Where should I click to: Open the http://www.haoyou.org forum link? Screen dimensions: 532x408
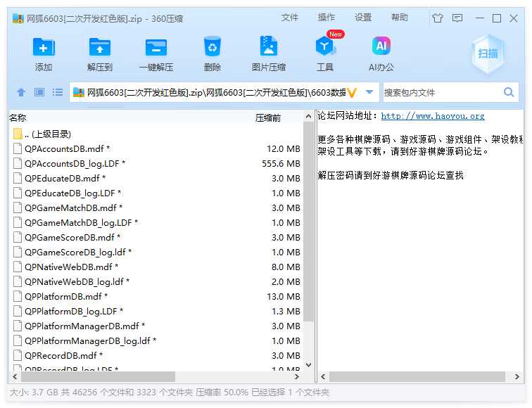[433, 116]
